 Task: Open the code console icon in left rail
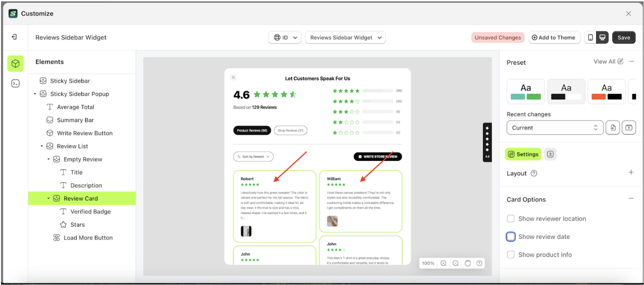(15, 83)
